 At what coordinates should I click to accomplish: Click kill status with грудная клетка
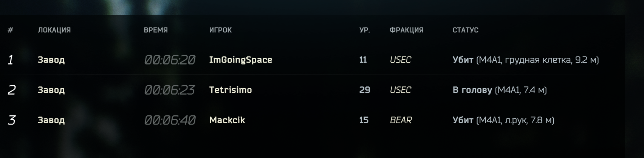(526, 60)
